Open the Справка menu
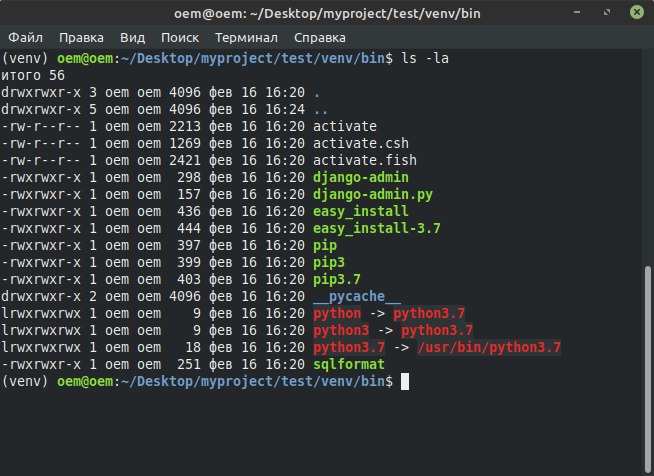 pyautogui.click(x=319, y=38)
